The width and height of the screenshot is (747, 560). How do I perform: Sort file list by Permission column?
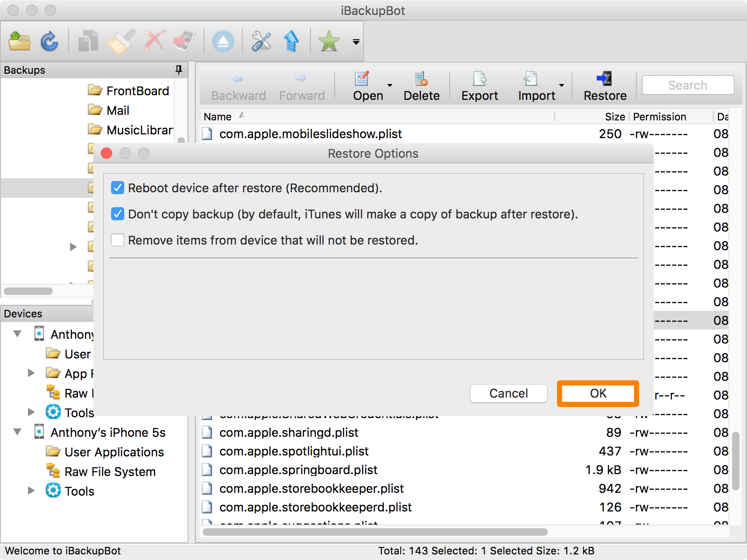[659, 117]
